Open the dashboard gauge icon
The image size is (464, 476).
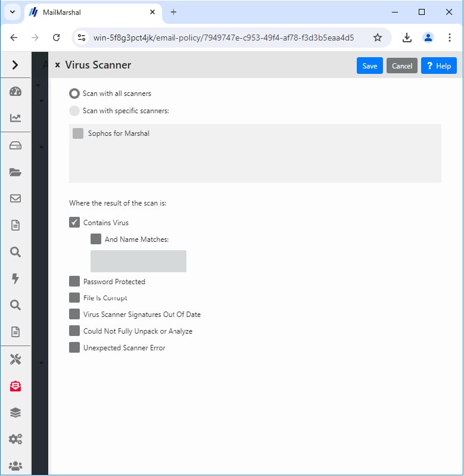pos(15,91)
